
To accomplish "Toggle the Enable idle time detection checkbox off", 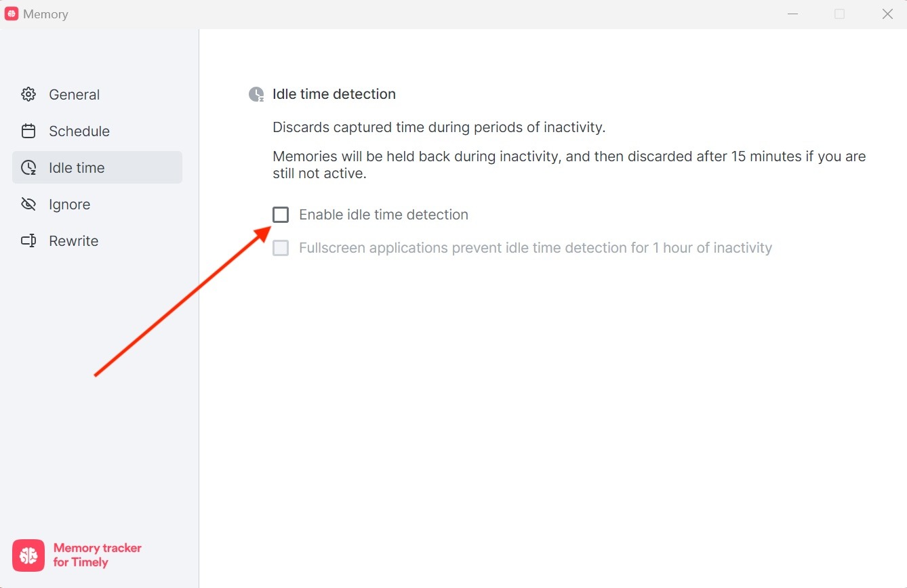I will 281,214.
